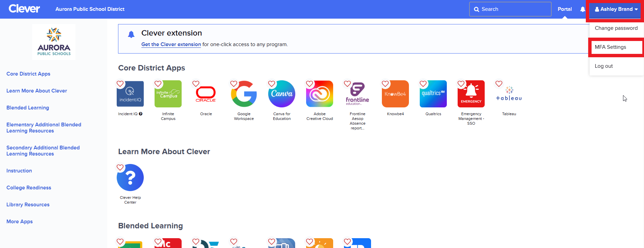Click the Clever logo

(x=24, y=9)
